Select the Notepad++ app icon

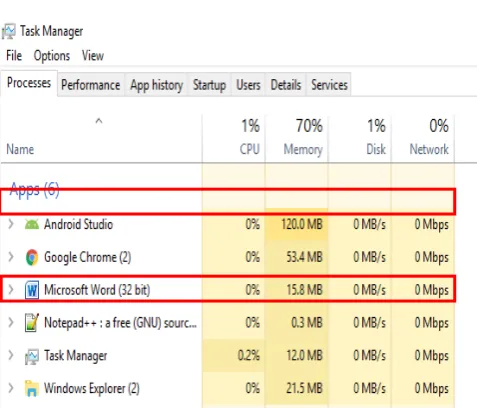click(32, 323)
